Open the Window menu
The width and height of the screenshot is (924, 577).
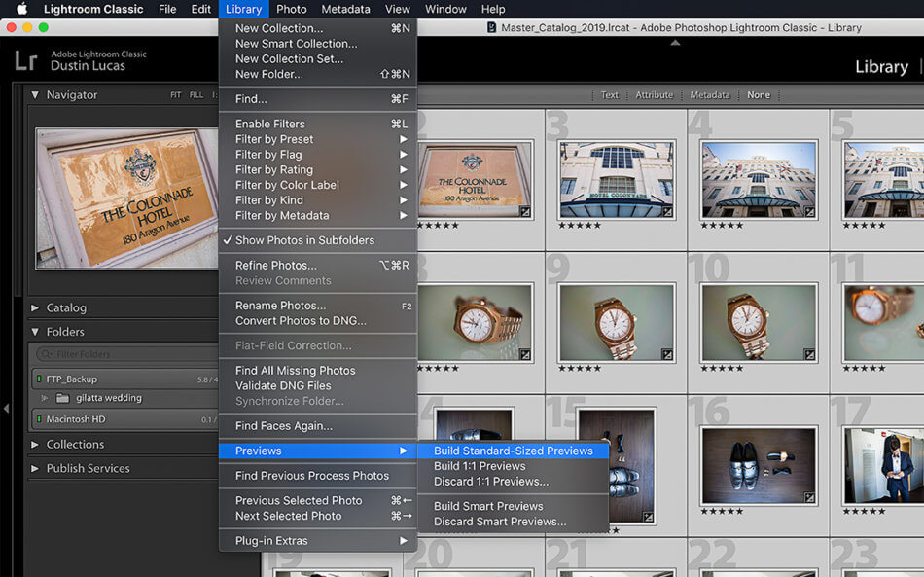coord(445,9)
